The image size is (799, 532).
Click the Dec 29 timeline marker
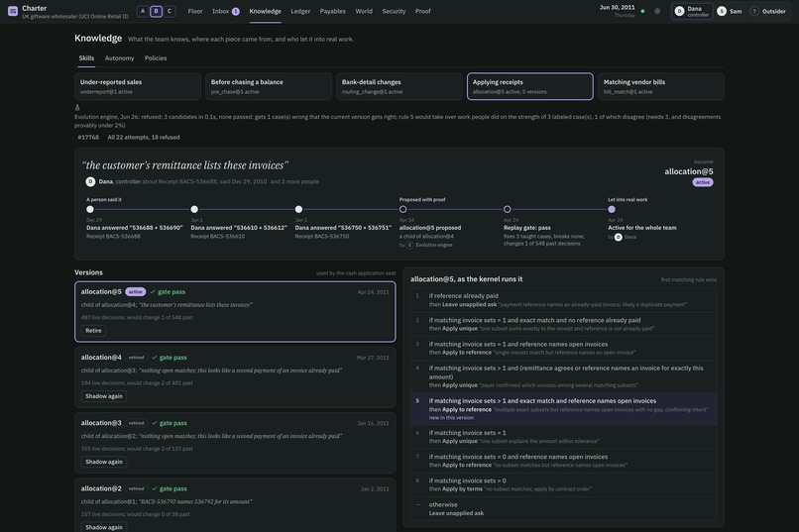tap(90, 209)
